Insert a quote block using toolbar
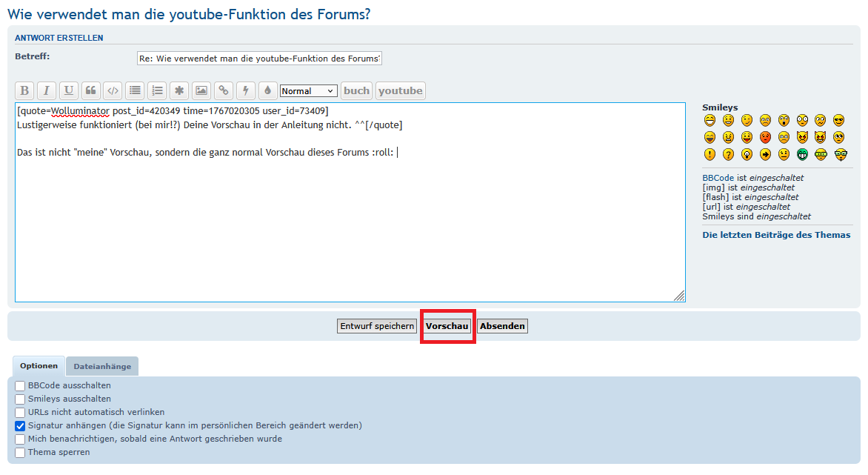The height and width of the screenshot is (475, 868). click(x=91, y=91)
